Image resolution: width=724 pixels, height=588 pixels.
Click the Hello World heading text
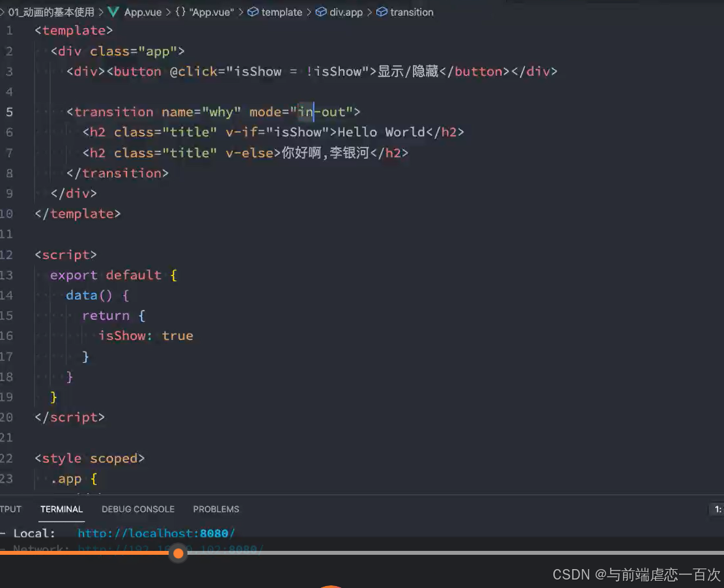coord(382,132)
